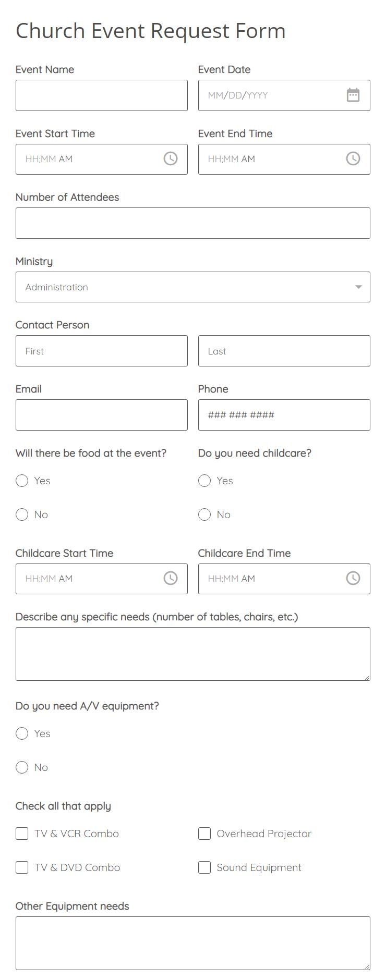Select No for food at the event
386x980 pixels.
(x=22, y=514)
